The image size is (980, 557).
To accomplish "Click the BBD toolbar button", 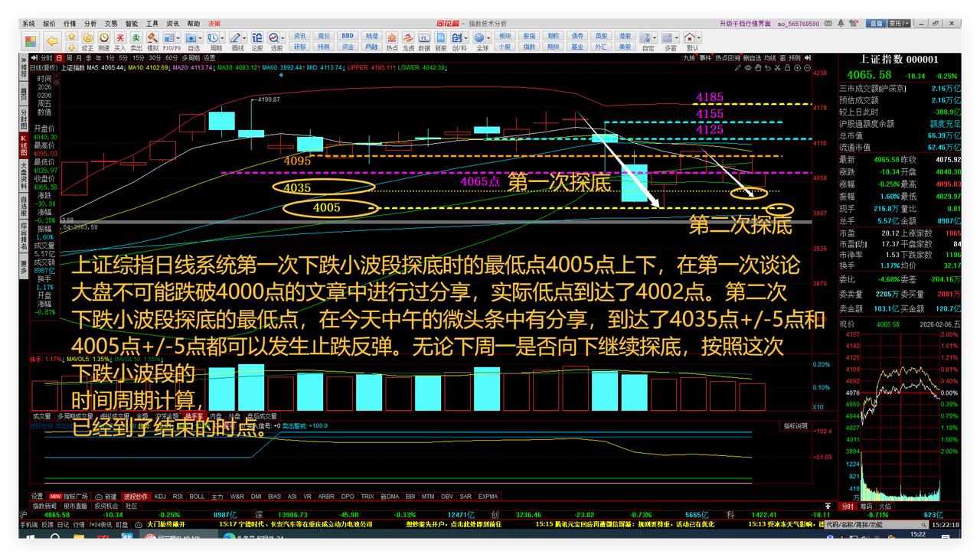I will coord(348,36).
